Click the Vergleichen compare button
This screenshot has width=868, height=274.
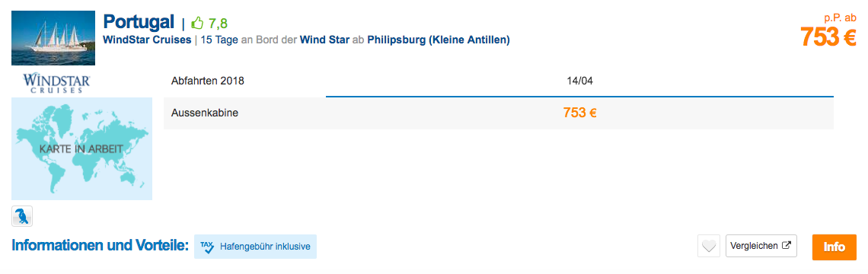tap(761, 246)
